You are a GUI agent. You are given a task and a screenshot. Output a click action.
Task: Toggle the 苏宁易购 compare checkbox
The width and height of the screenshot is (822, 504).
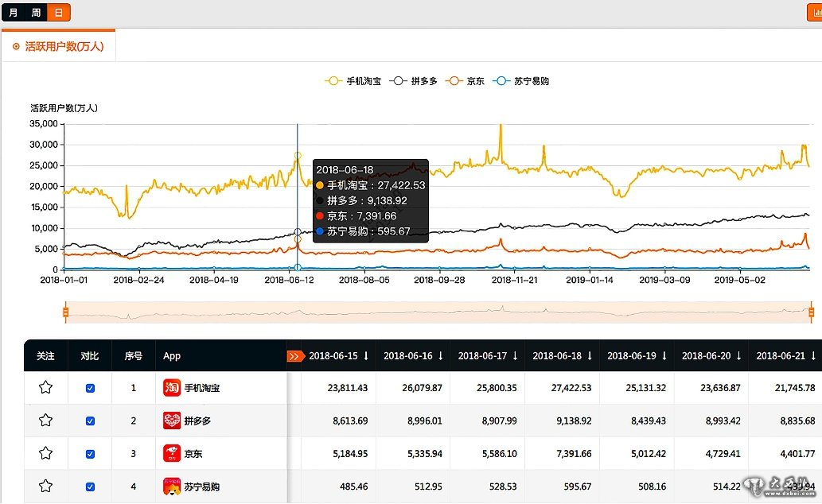coord(90,487)
